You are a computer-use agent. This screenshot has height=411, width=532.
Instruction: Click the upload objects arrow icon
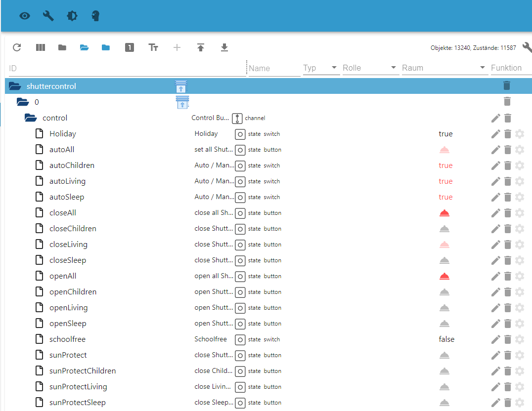coord(201,47)
